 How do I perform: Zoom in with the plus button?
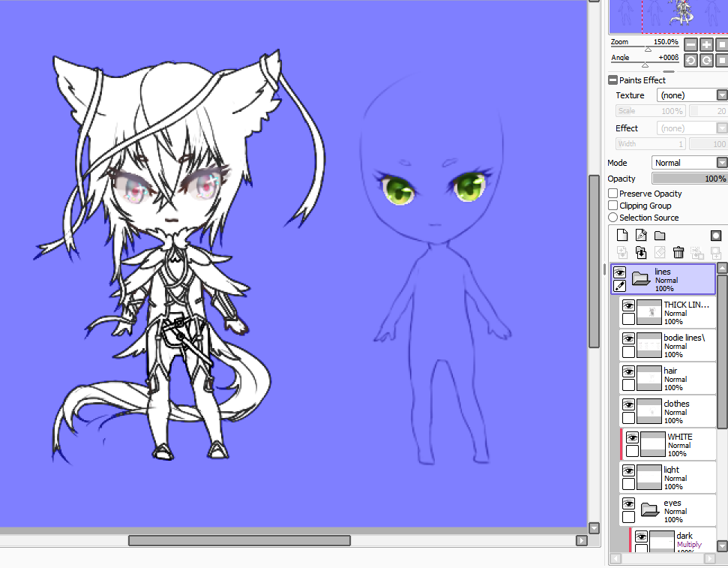(x=706, y=44)
